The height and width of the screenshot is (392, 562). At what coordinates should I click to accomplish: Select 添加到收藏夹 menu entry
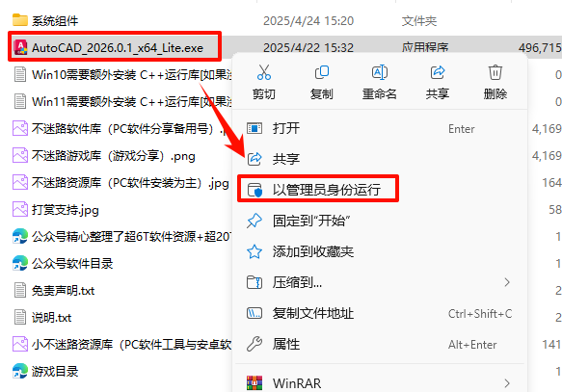(379, 251)
